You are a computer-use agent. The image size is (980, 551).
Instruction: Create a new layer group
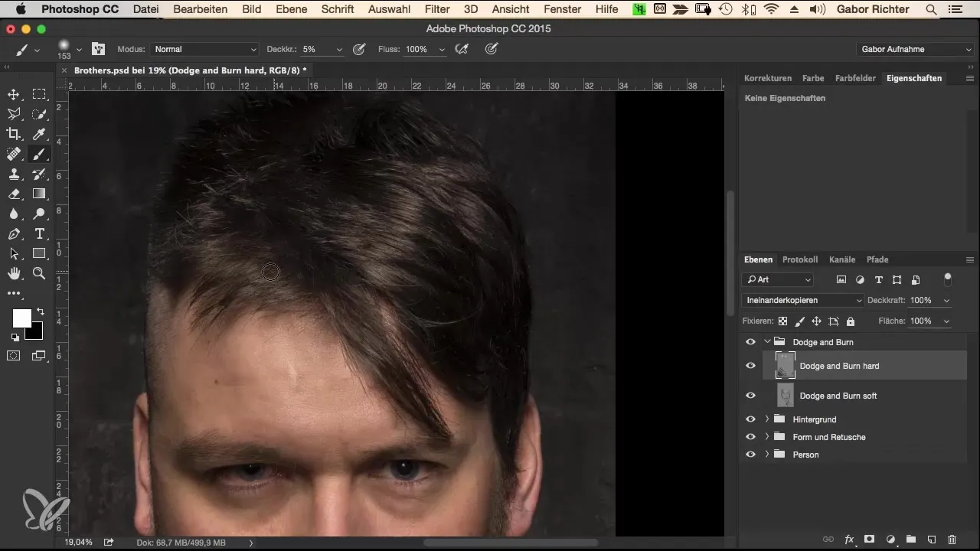(911, 540)
